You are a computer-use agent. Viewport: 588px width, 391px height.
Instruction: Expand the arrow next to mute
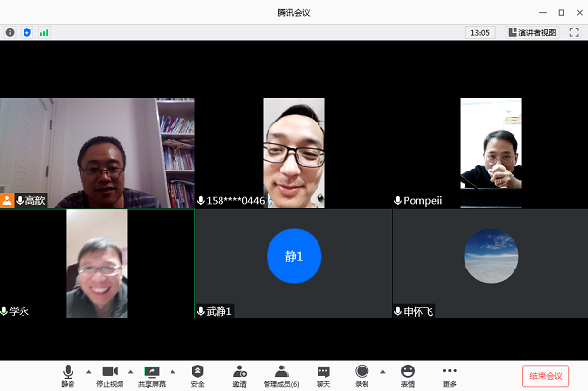click(x=89, y=372)
